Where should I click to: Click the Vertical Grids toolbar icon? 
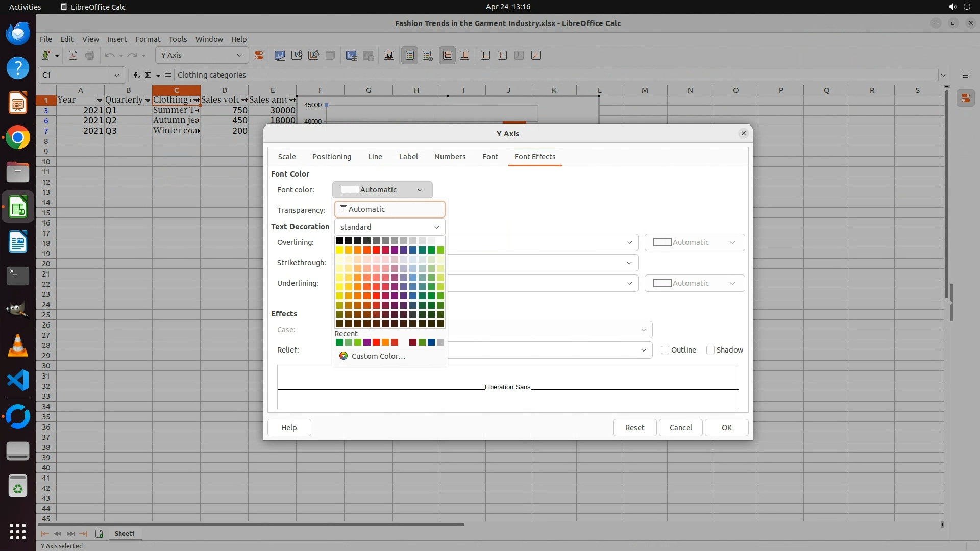pyautogui.click(x=464, y=55)
